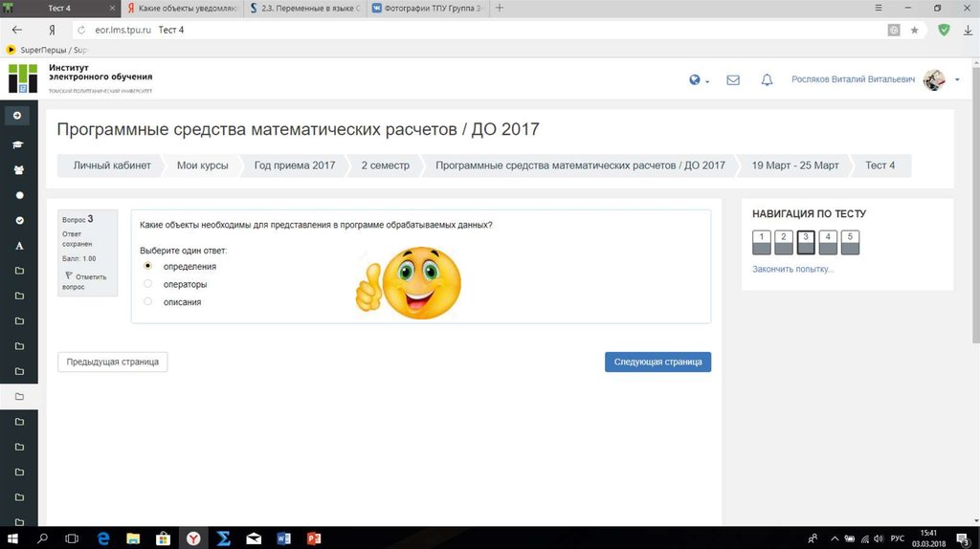Click 'Закончить попытку...' link

792,269
